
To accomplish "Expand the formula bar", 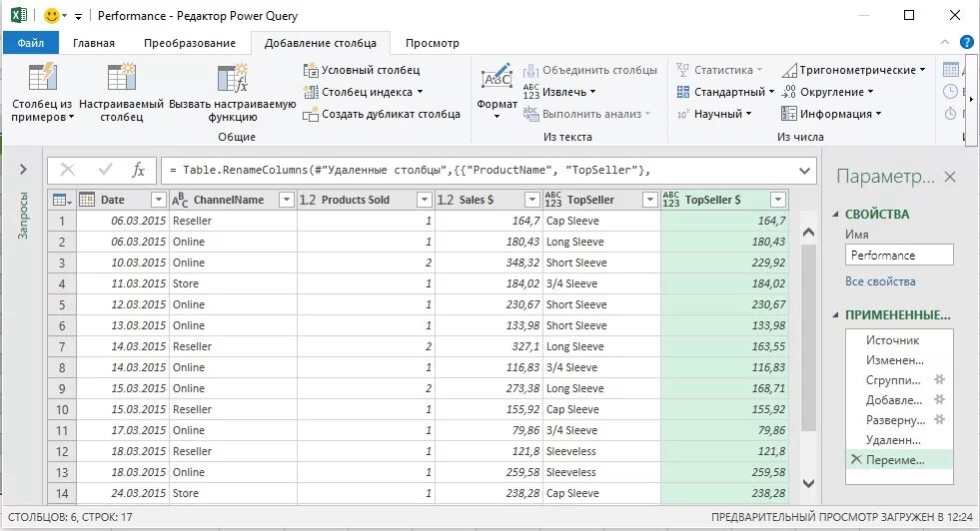I will pyautogui.click(x=805, y=170).
